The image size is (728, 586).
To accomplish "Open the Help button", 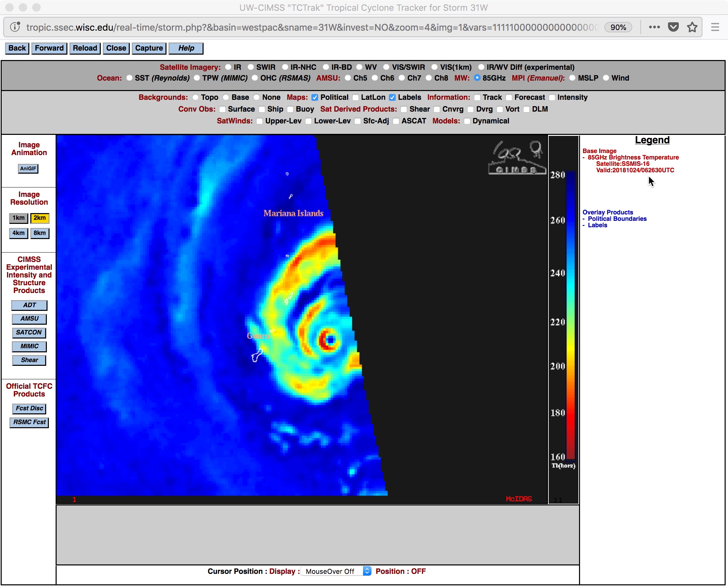I will [186, 48].
